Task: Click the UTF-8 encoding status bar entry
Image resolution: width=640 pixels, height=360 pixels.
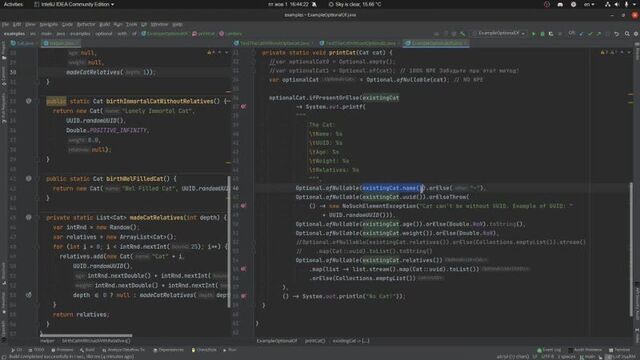Action: pos(547,357)
